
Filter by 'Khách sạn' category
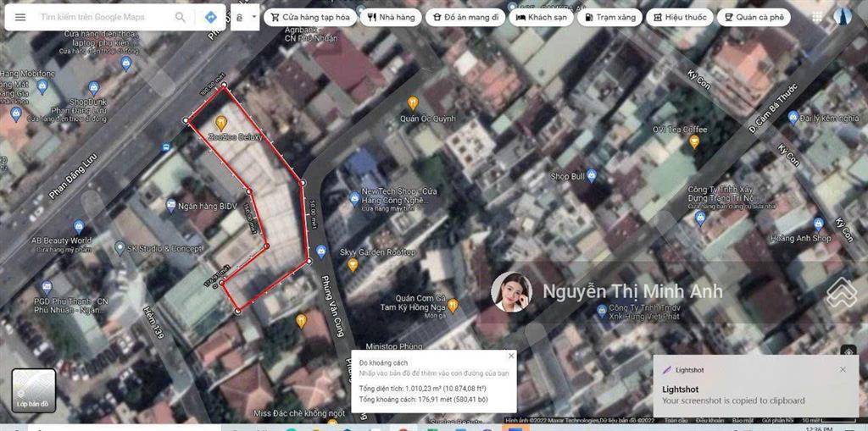coord(541,17)
